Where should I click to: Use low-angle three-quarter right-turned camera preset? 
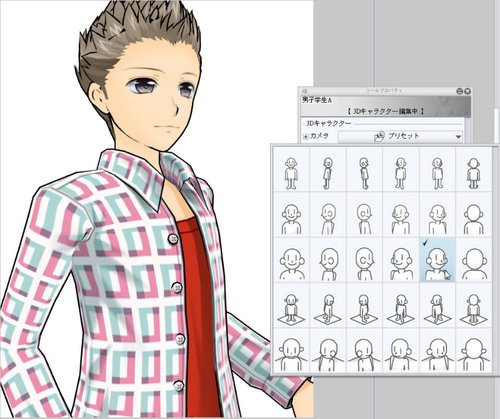[x=437, y=350]
